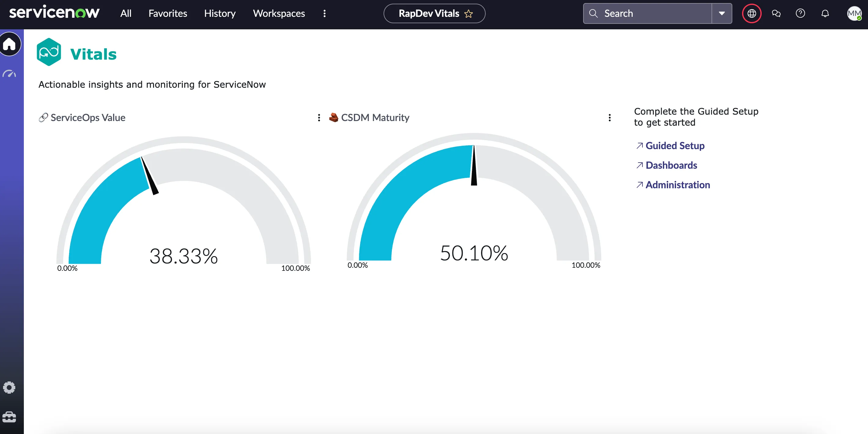Favorite RapDev Vitals with the star icon

point(469,13)
